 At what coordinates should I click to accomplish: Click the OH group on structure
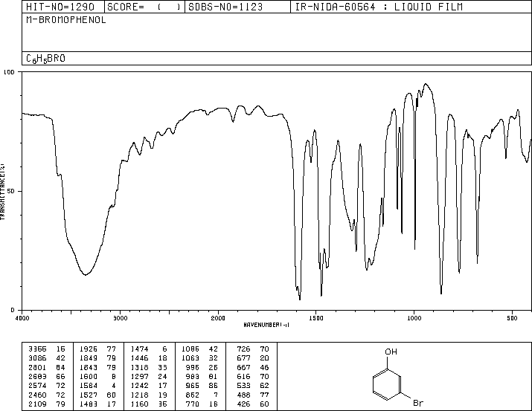[x=391, y=352]
